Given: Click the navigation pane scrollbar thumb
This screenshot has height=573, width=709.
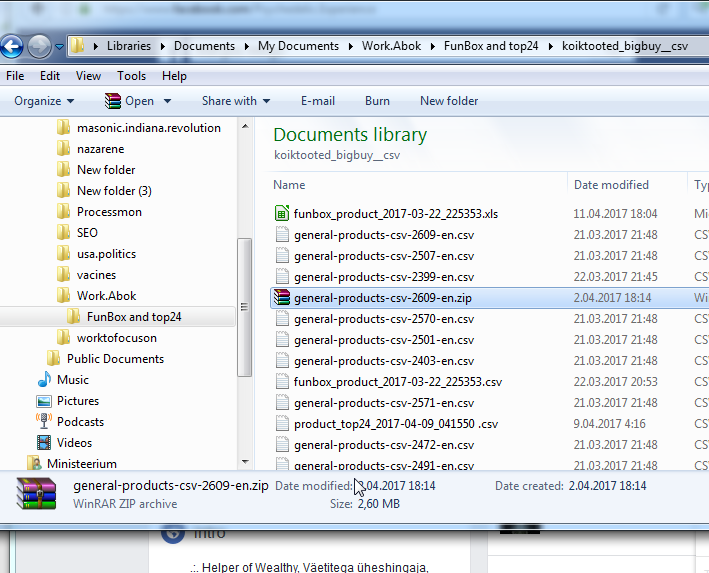Looking at the screenshot, I should [245, 307].
